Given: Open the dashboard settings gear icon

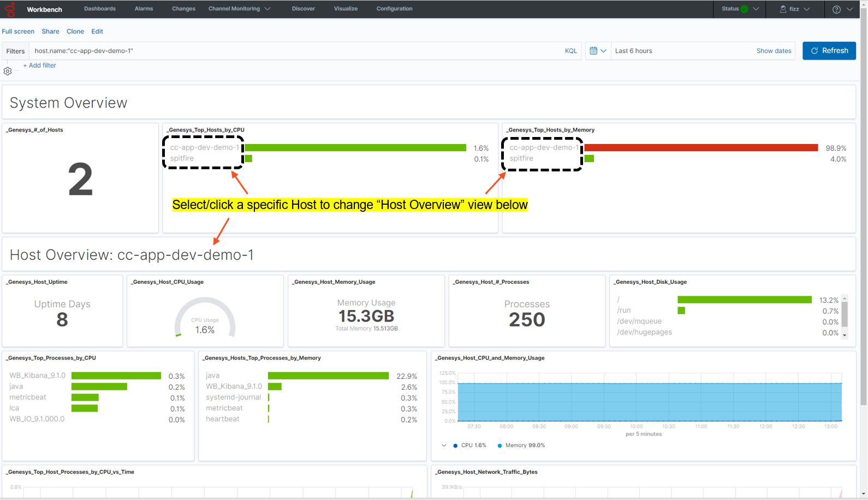Looking at the screenshot, I should 8,71.
